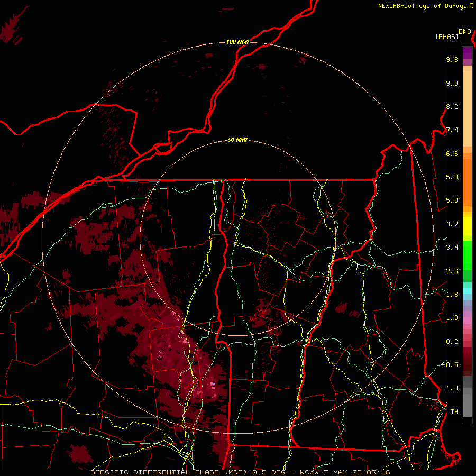This screenshot has width=476, height=476.
Task: Click the 9.0 value on the color scale
Action: click(x=452, y=83)
